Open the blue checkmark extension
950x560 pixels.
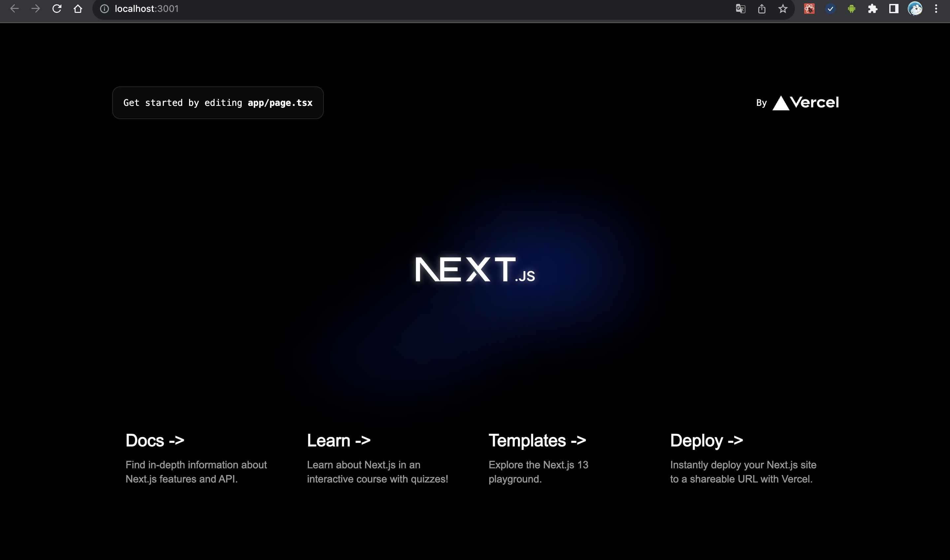point(830,9)
